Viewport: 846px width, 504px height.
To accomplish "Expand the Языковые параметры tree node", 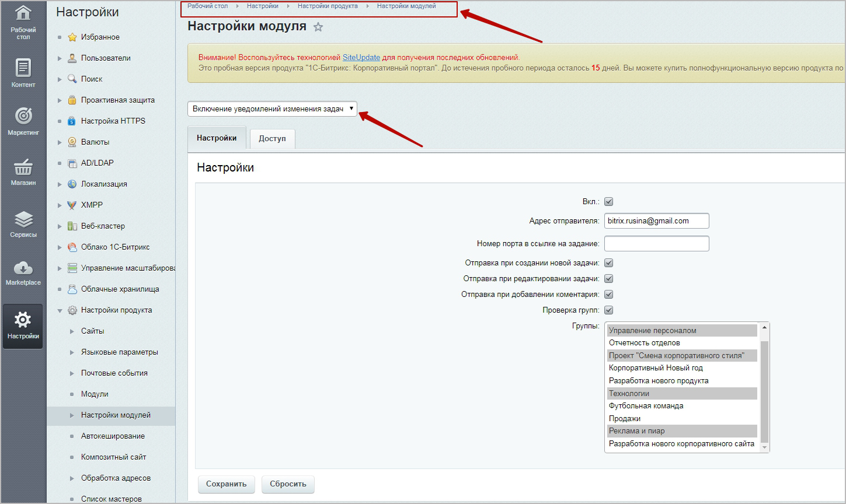I will tap(72, 352).
